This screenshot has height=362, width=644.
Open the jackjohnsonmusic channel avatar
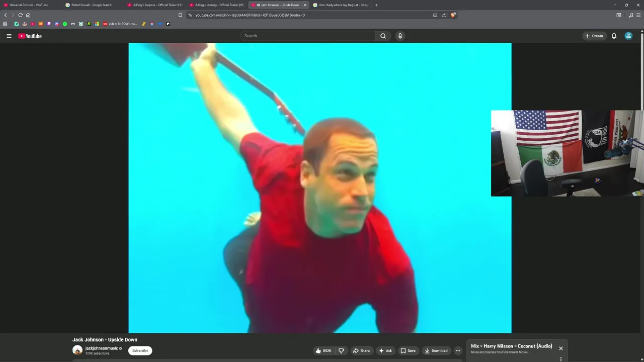click(x=77, y=350)
